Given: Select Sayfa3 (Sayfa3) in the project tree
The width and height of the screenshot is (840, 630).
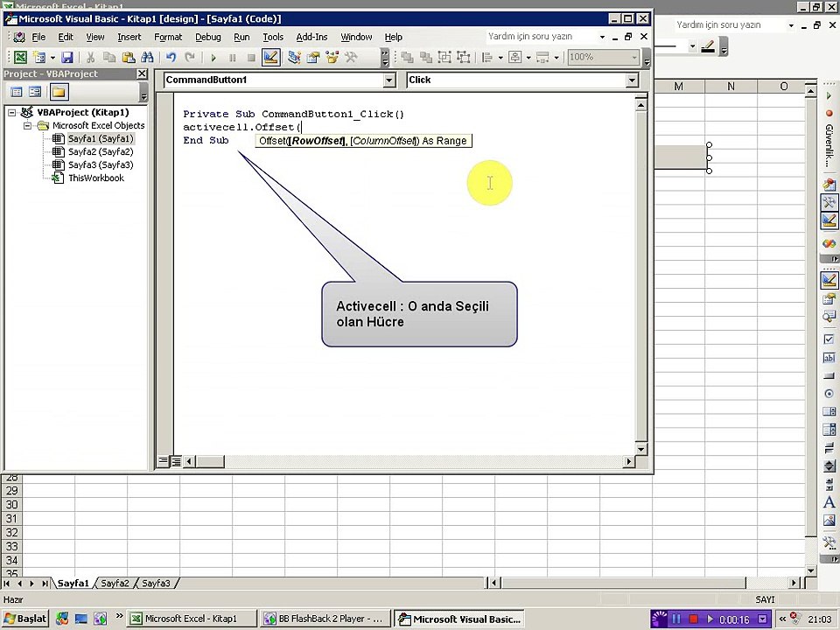Looking at the screenshot, I should pyautogui.click(x=100, y=165).
